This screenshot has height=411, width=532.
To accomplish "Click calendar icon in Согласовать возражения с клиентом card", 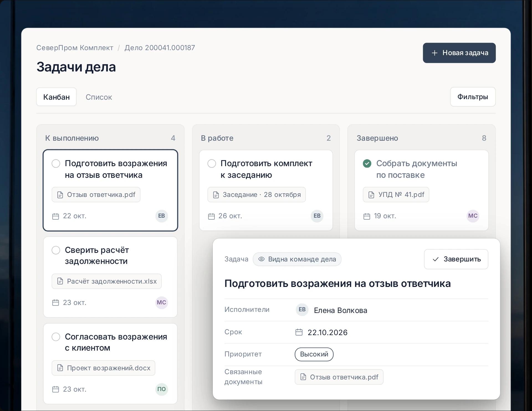I will coord(56,389).
